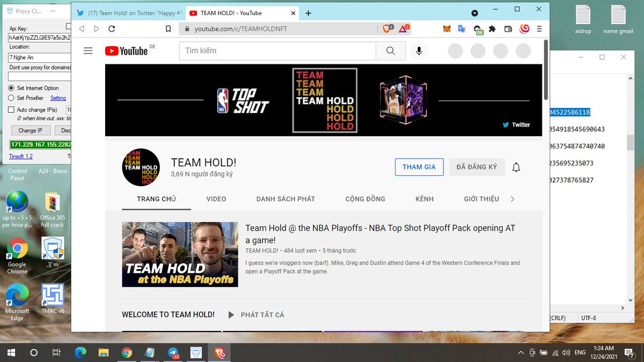
Task: Open the extension with DE badge
Action: (478, 30)
